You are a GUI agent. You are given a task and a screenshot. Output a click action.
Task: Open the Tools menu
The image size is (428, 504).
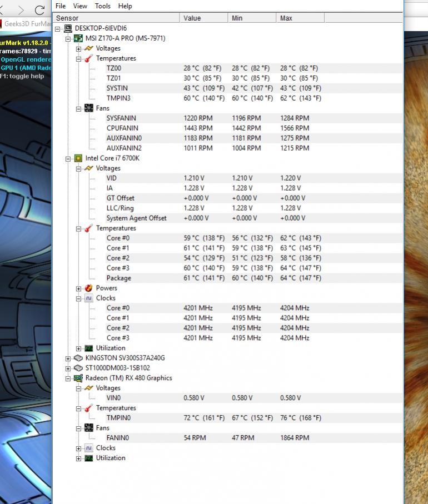pos(103,6)
